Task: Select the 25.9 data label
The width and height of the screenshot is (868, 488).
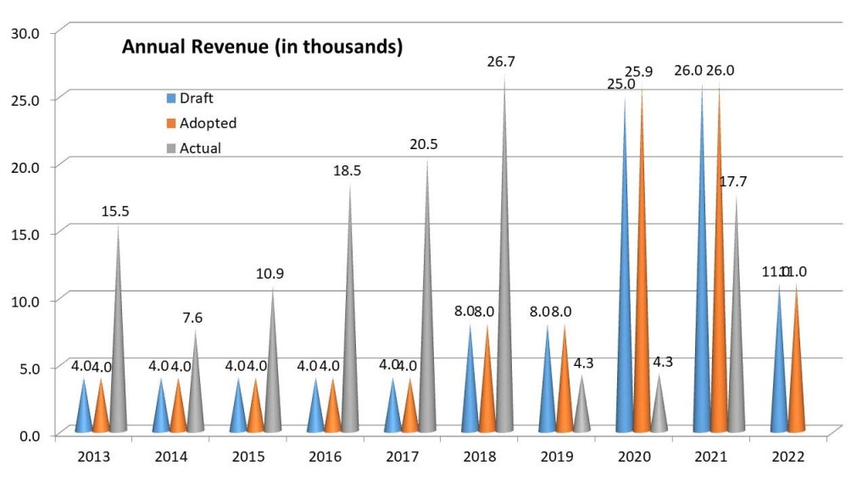Action: pos(651,71)
